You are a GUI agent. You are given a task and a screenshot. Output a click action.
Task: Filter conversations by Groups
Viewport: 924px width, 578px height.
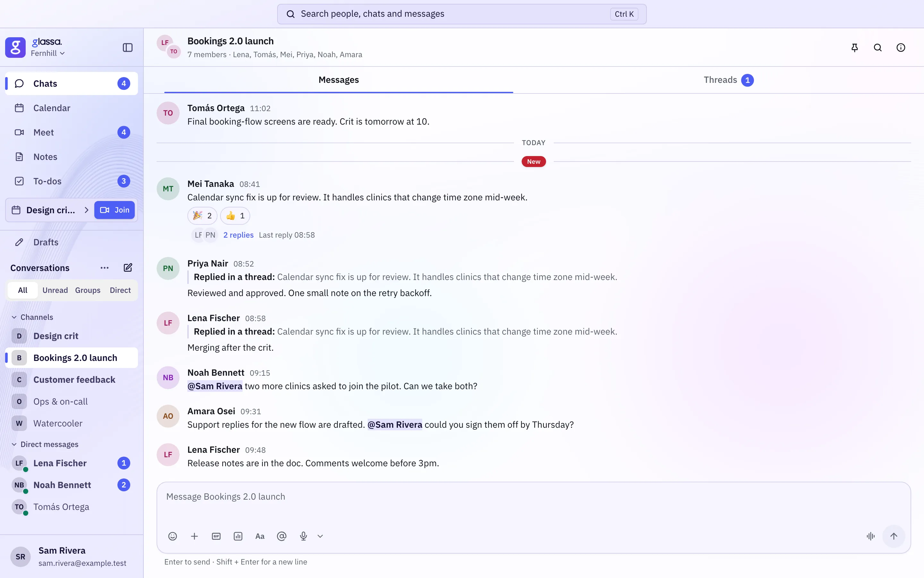point(88,290)
